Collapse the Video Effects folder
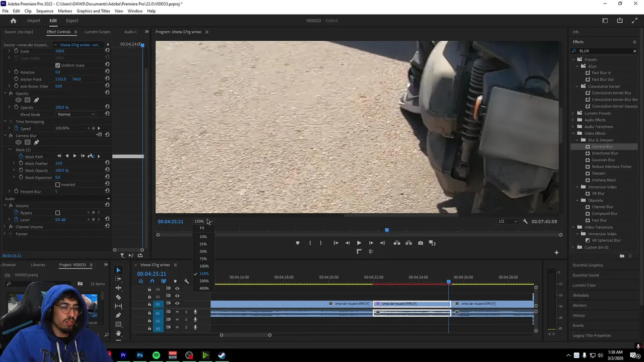This screenshot has height=362, width=644. pyautogui.click(x=573, y=133)
